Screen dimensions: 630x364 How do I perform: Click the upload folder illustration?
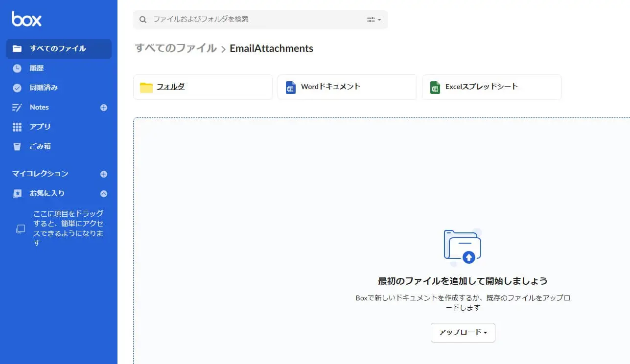pos(463,247)
